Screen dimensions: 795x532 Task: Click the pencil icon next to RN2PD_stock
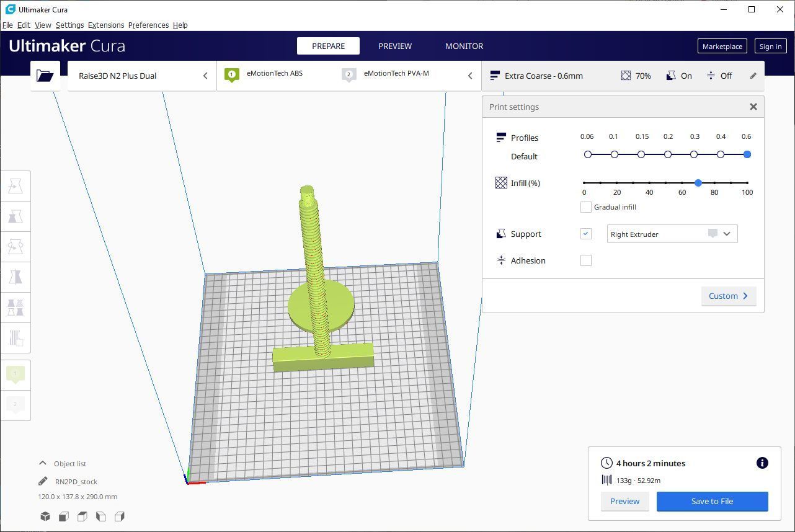[x=43, y=481]
